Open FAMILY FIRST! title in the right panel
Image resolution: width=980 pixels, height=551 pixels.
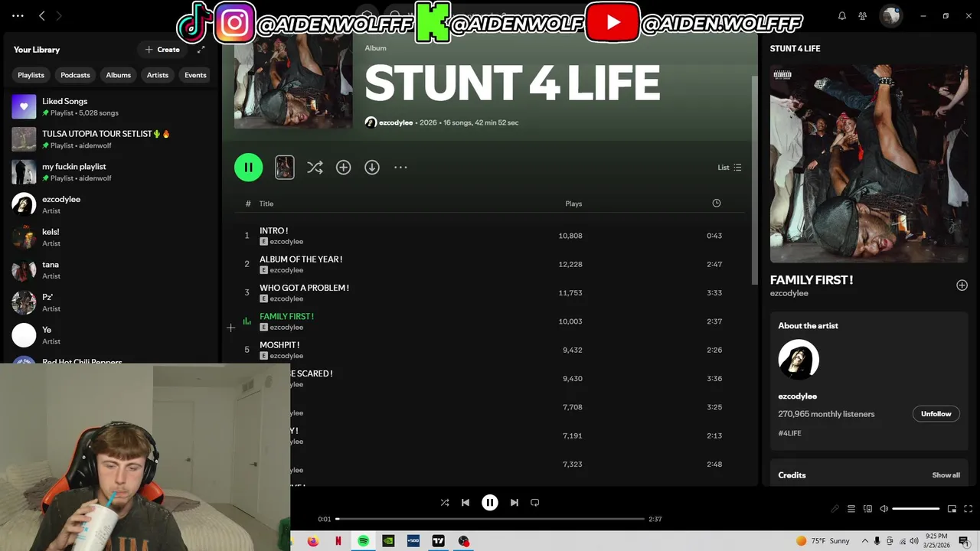[x=812, y=280]
